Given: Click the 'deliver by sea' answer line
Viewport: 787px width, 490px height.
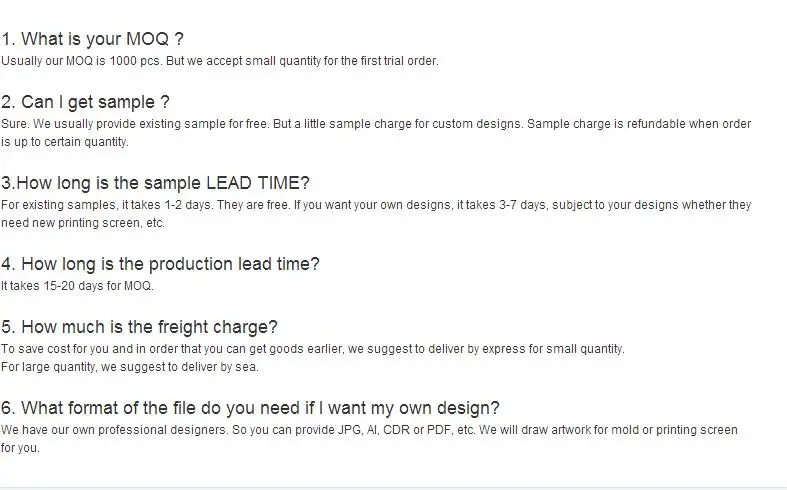Looking at the screenshot, I should (x=130, y=367).
